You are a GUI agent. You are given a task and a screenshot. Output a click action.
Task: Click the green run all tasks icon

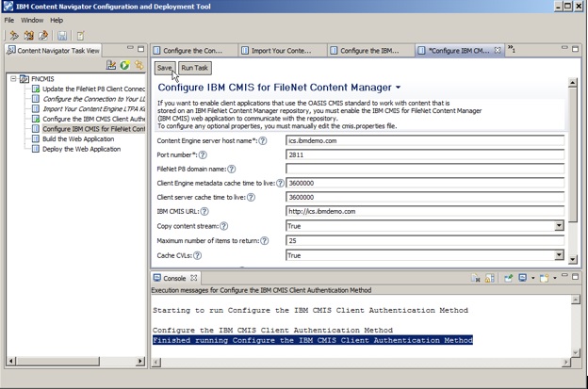click(x=125, y=65)
